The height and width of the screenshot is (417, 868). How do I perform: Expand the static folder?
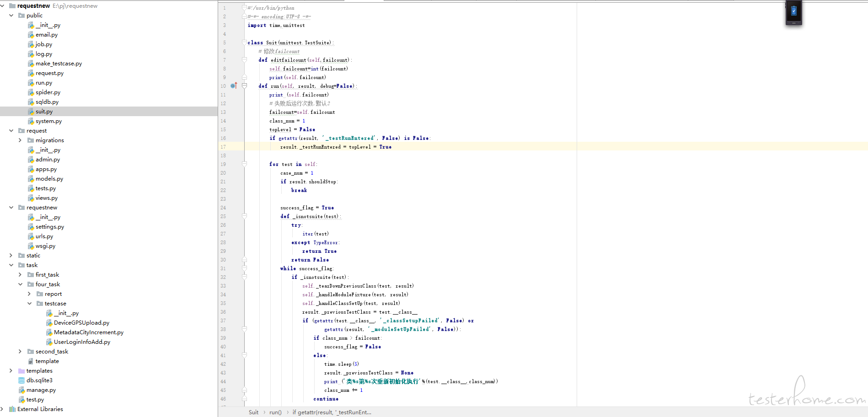[11, 256]
